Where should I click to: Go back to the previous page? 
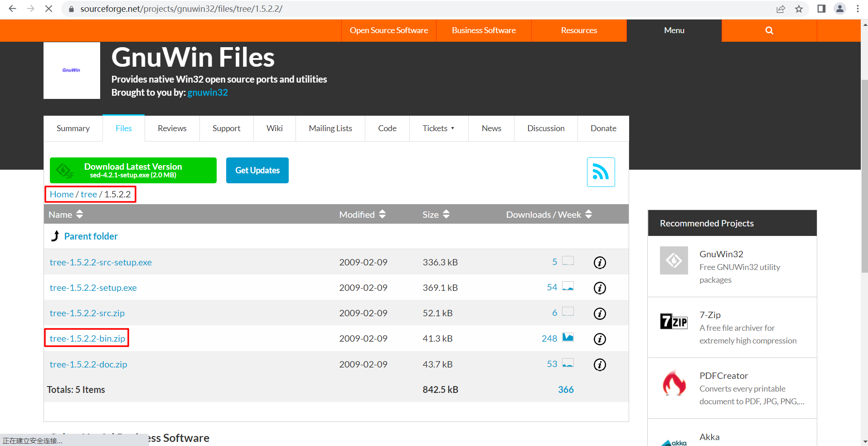point(12,9)
